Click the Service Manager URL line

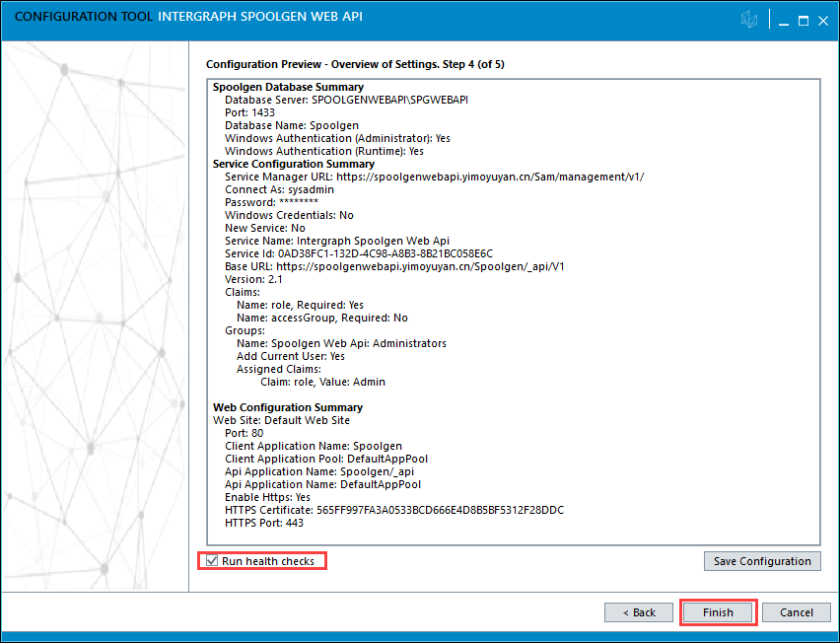434,177
